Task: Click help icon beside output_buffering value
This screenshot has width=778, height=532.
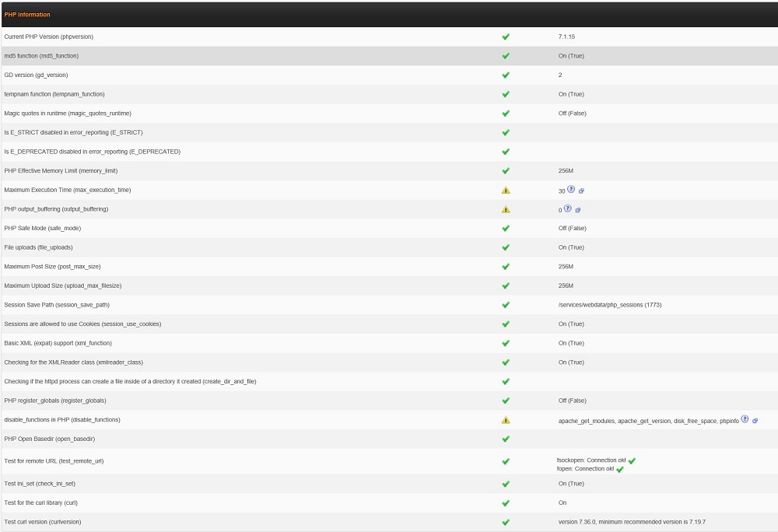Action: click(568, 209)
